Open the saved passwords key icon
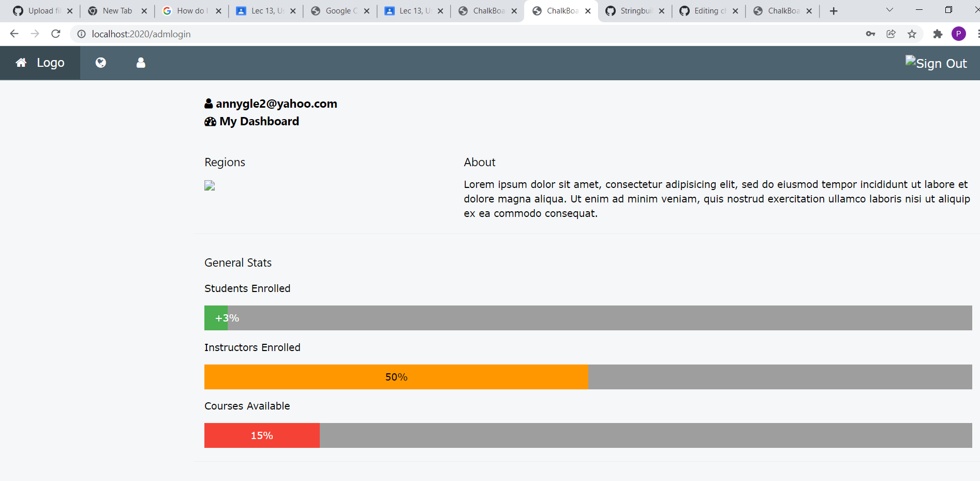 (x=870, y=34)
